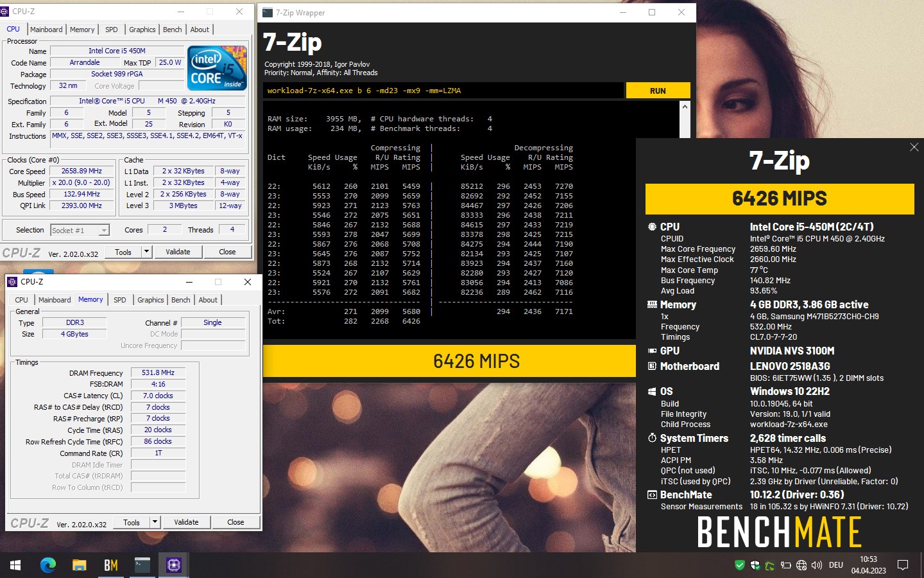Open the SPD tab in the CPU-Z Memory window

tap(120, 300)
